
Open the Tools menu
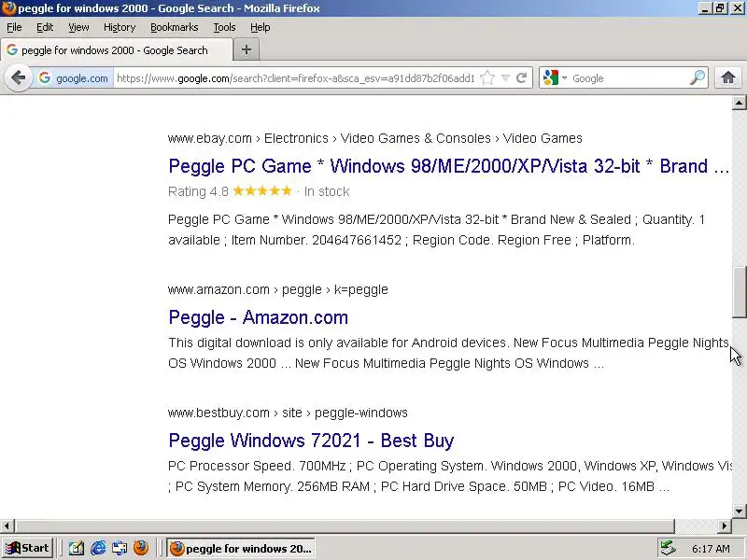pos(224,27)
